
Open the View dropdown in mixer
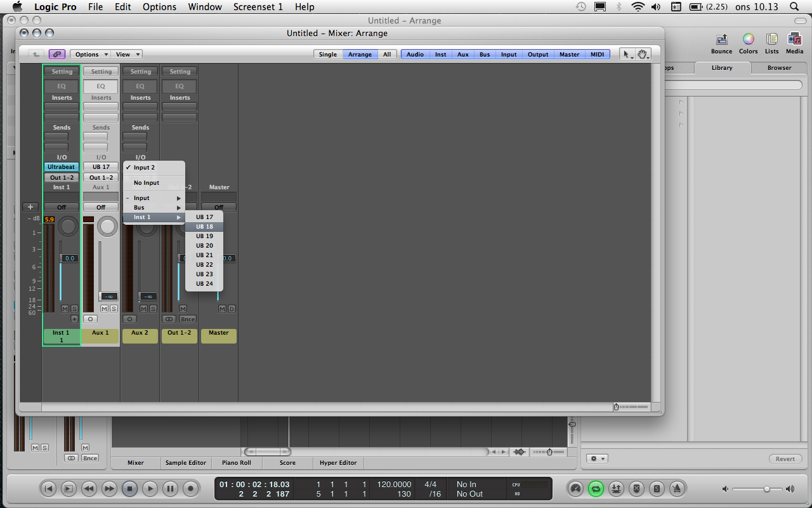[127, 55]
